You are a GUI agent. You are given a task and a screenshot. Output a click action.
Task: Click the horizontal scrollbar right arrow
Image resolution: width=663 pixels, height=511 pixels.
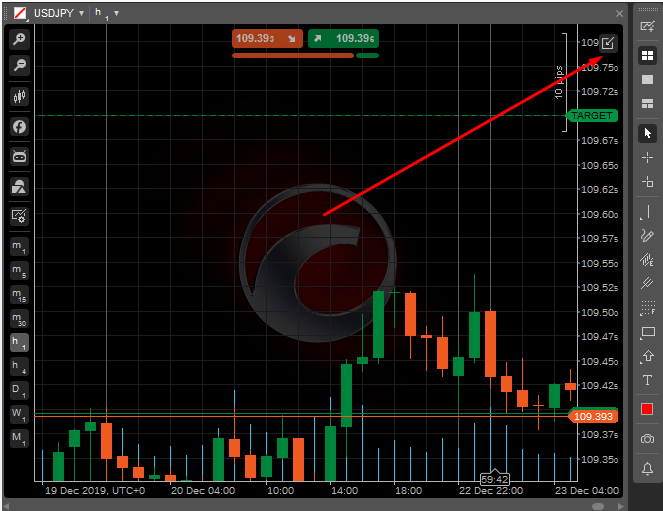click(x=621, y=506)
